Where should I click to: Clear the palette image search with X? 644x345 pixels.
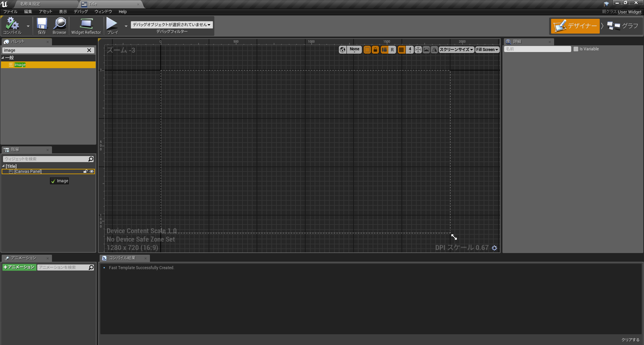pos(89,50)
